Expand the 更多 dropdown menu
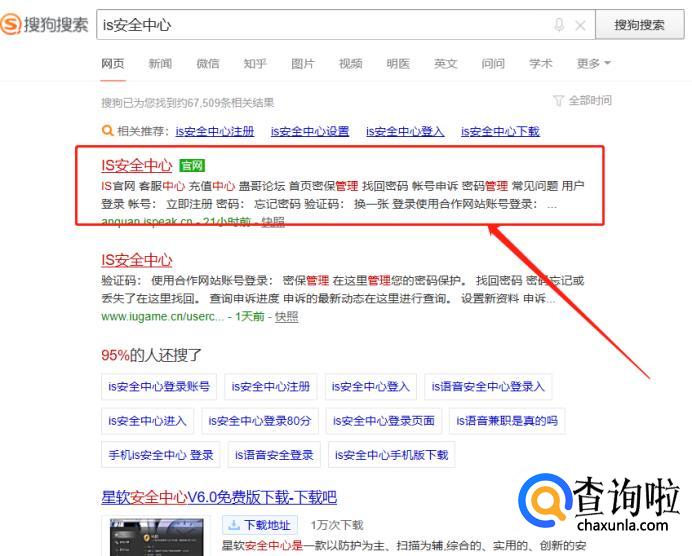Image resolution: width=692 pixels, height=556 pixels. click(594, 64)
